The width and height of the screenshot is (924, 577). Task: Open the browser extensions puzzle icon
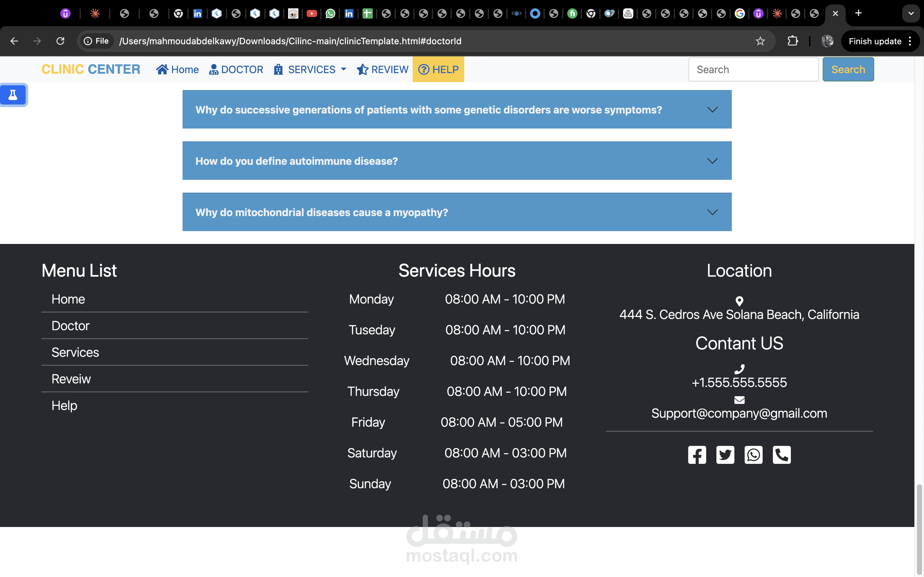[793, 41]
